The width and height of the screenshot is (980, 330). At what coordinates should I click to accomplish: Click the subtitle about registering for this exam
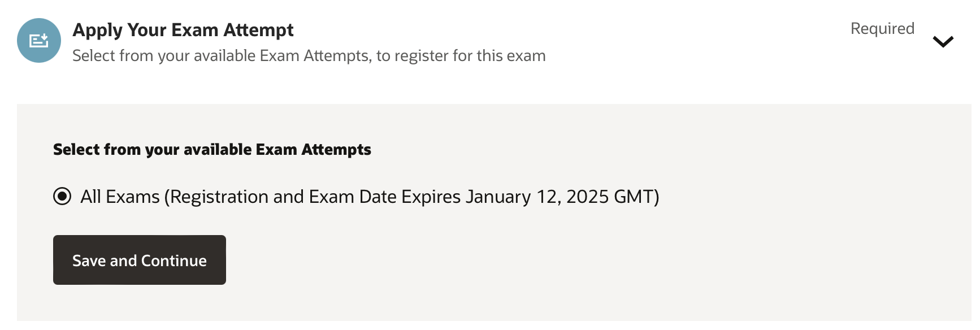(309, 56)
